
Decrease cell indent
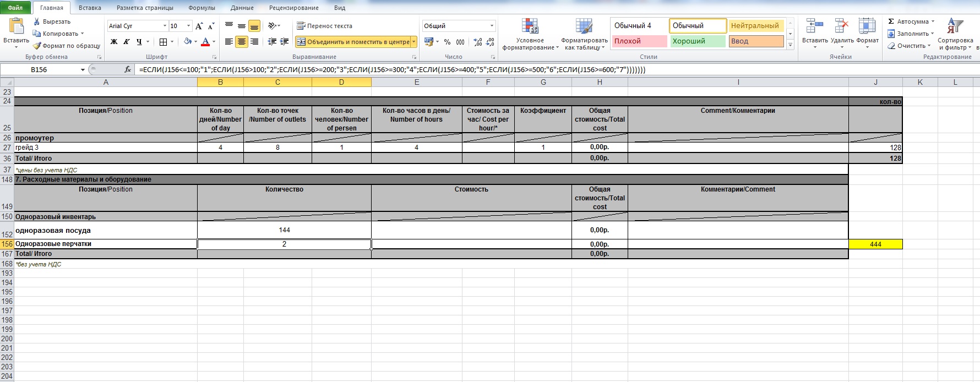tap(272, 42)
